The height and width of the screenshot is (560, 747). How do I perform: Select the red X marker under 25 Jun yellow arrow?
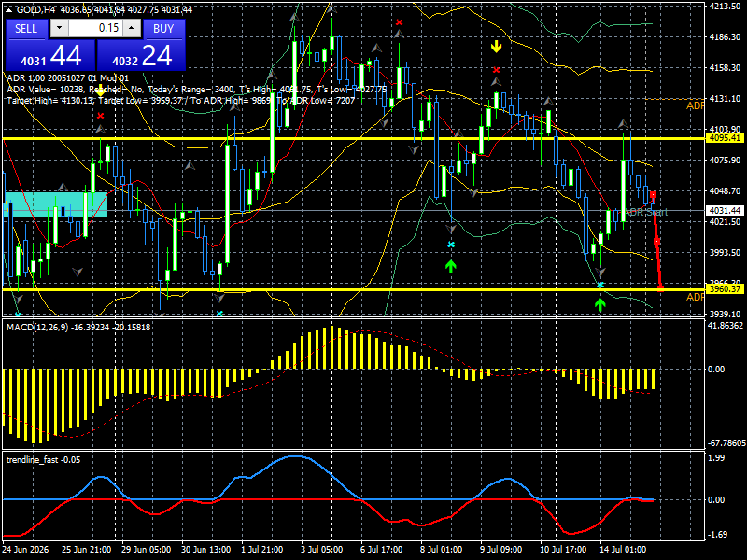[100, 116]
